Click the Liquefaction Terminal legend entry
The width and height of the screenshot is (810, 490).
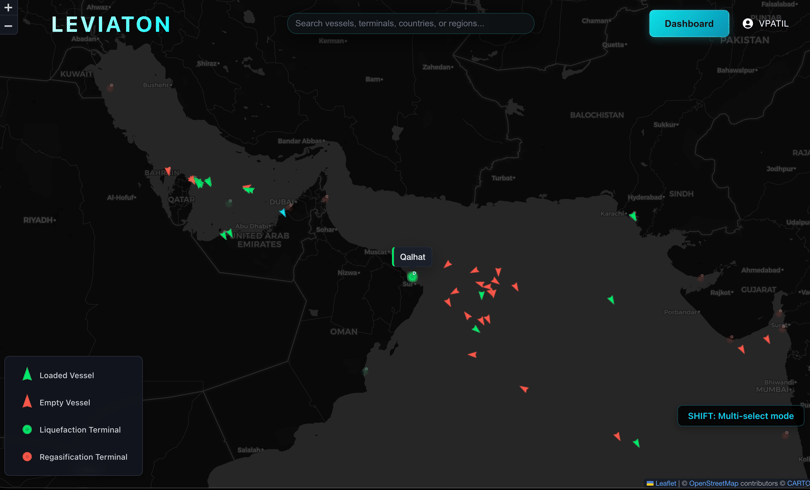point(79,429)
